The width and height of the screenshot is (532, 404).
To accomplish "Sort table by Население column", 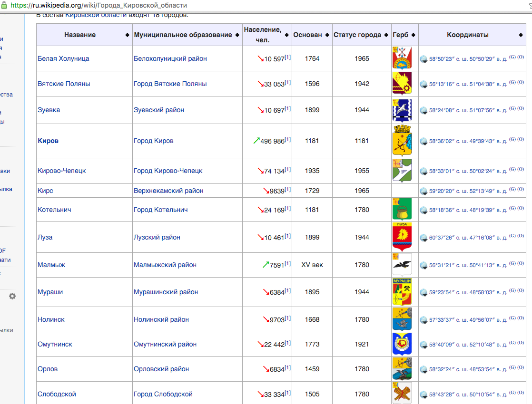I will 286,35.
